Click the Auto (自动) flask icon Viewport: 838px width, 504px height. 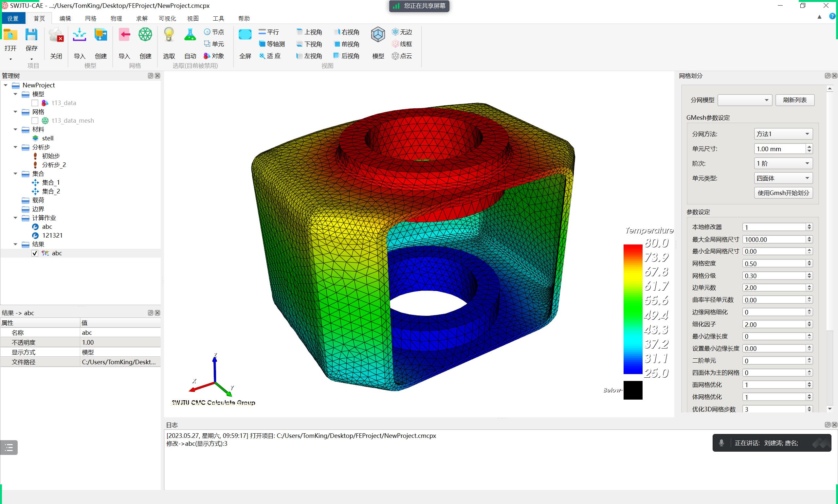pos(190,35)
